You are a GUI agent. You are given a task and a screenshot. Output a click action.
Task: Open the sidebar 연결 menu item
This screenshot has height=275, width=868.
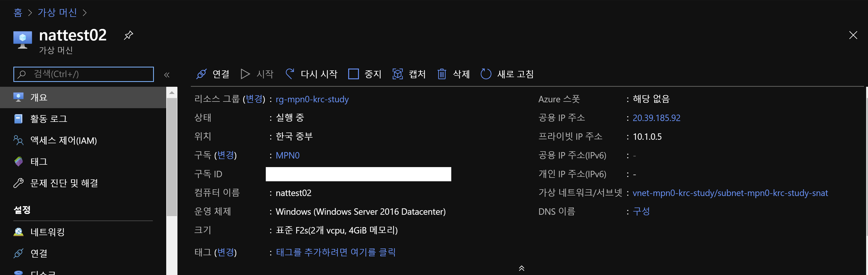click(83, 253)
